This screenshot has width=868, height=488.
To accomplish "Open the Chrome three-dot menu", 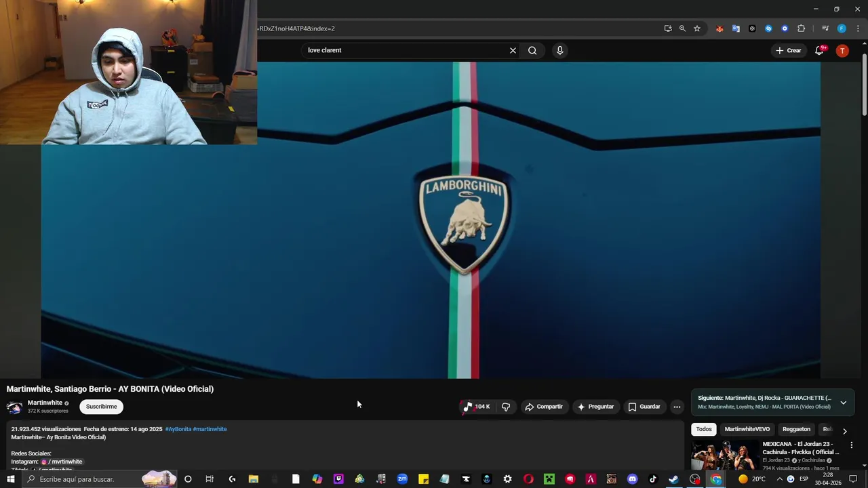I will 858,28.
